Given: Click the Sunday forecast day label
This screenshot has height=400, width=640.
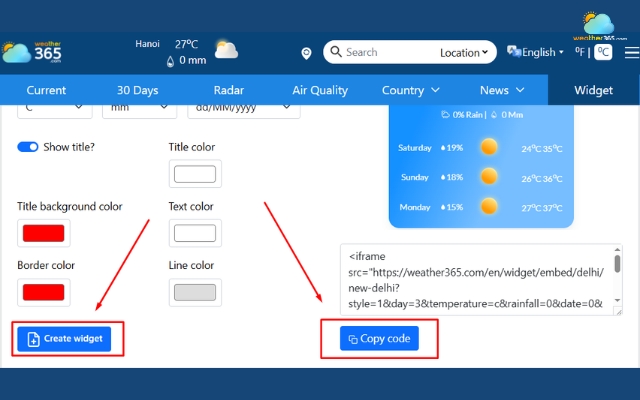Looking at the screenshot, I should pyautogui.click(x=415, y=177).
